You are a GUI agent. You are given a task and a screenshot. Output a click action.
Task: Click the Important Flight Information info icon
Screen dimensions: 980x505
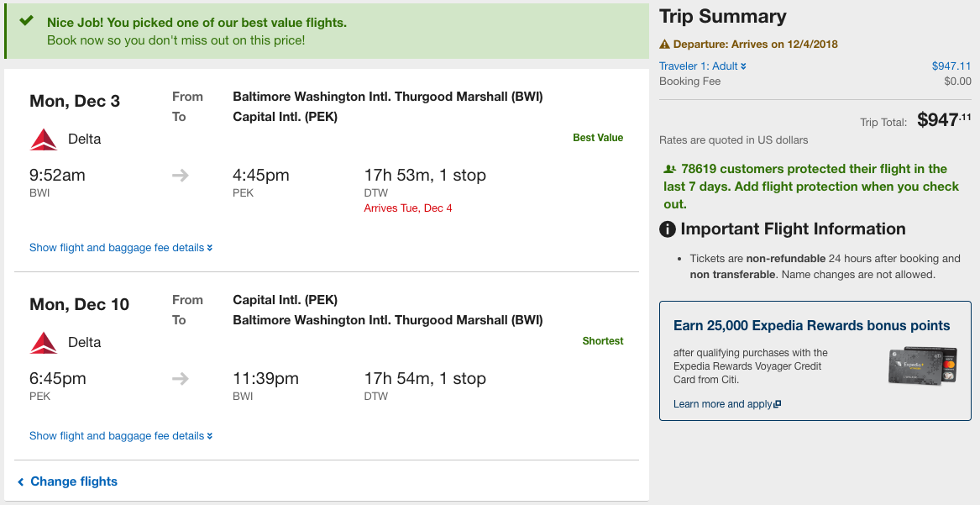(x=668, y=229)
